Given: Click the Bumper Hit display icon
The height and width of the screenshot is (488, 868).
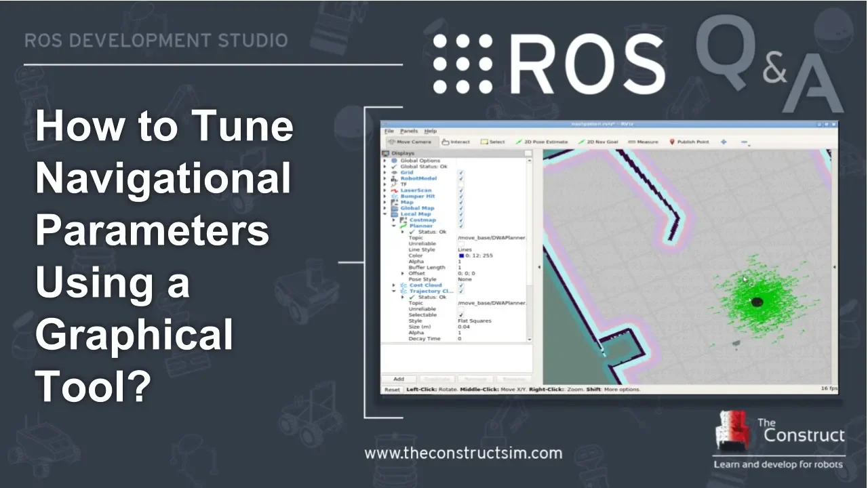Looking at the screenshot, I should click(x=394, y=197).
